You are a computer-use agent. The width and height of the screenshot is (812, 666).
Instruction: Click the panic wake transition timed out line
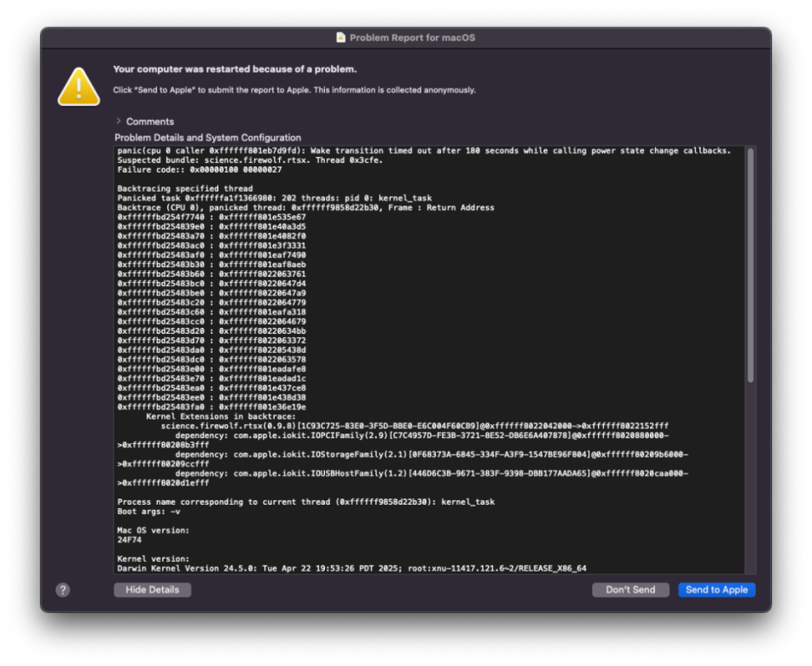coord(424,151)
